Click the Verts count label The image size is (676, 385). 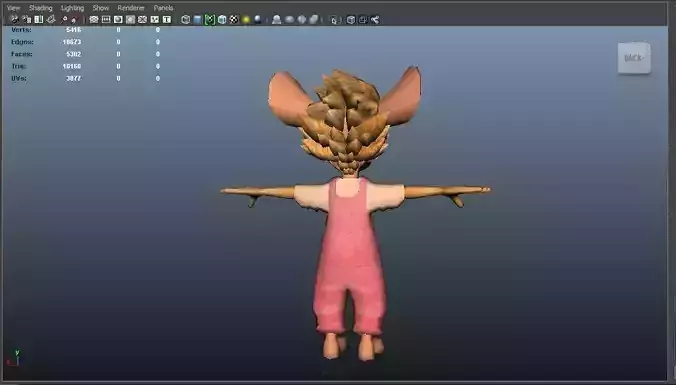(21, 30)
